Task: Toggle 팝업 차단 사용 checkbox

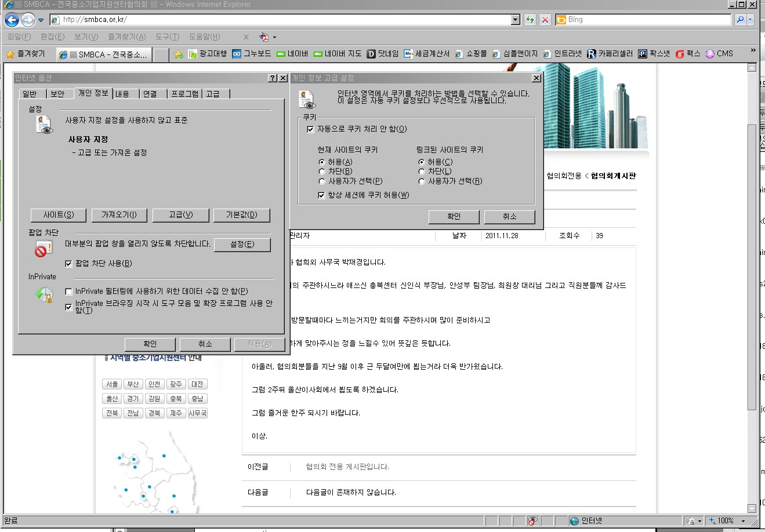Action: click(68, 264)
